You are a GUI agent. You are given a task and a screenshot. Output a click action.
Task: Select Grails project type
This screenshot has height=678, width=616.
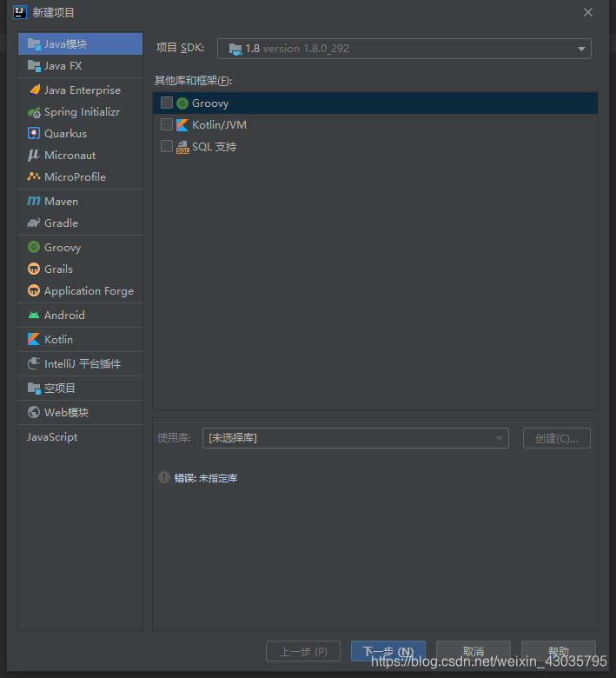tap(81, 269)
